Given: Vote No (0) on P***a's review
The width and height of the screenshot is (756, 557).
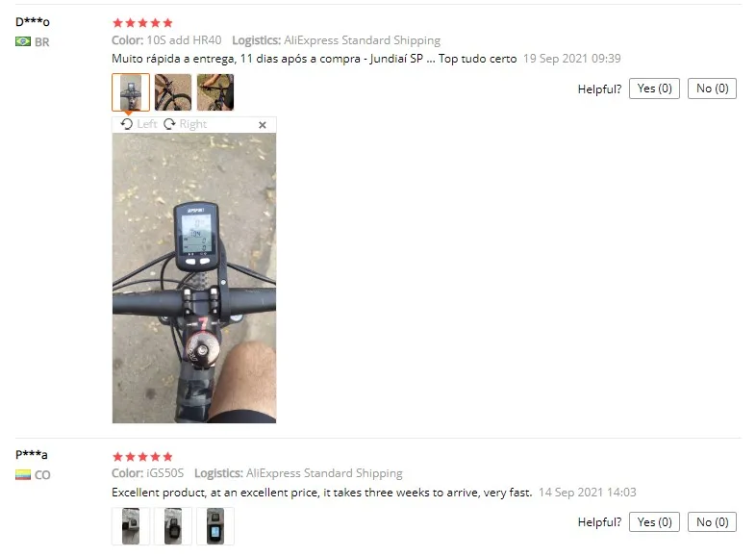Looking at the screenshot, I should [712, 522].
